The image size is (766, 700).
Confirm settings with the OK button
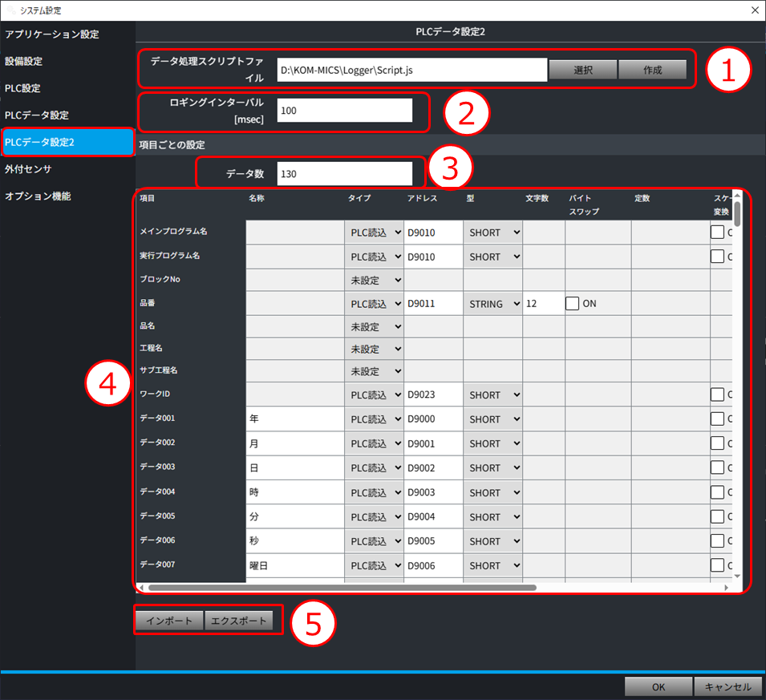[x=658, y=687]
